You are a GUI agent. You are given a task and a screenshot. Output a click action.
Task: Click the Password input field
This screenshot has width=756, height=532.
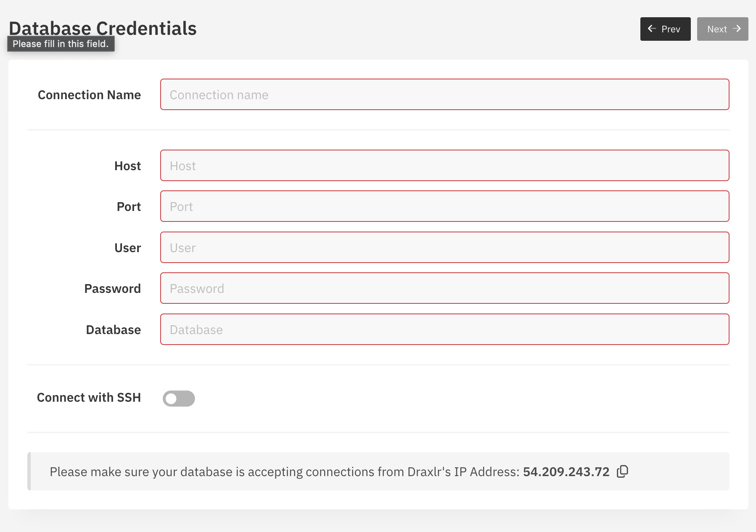[x=444, y=288]
